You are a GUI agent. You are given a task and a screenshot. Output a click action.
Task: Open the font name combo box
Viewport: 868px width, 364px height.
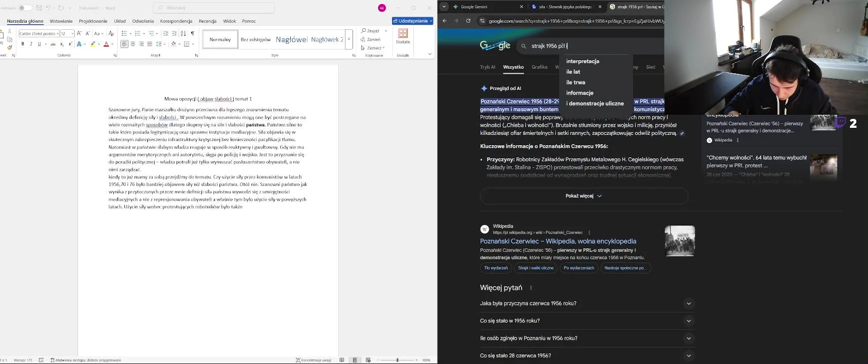[39, 33]
